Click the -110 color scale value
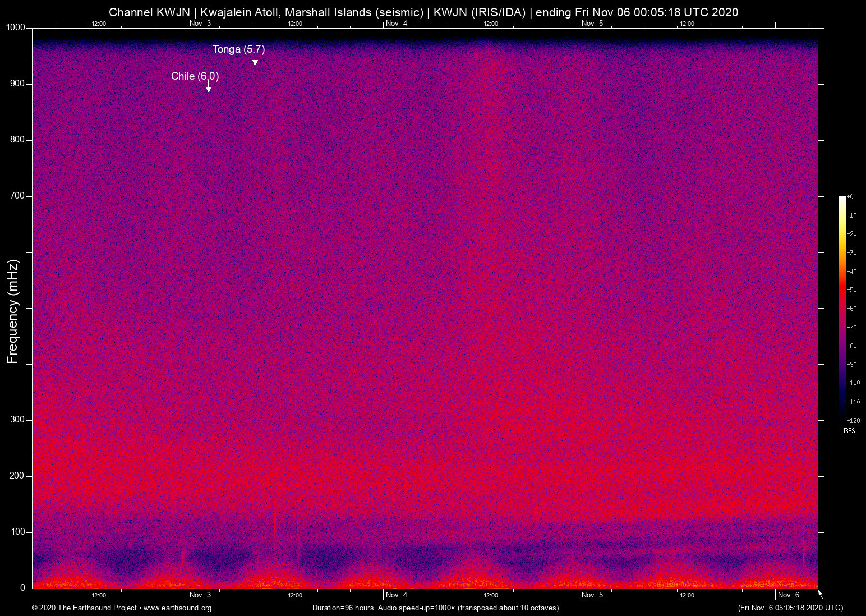This screenshot has width=866, height=616. (854, 402)
